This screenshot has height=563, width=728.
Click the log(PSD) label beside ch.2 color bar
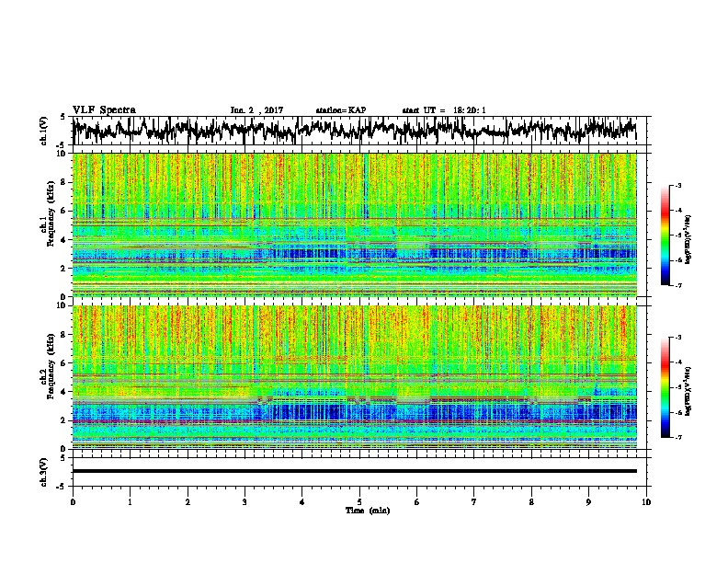pyautogui.click(x=688, y=391)
